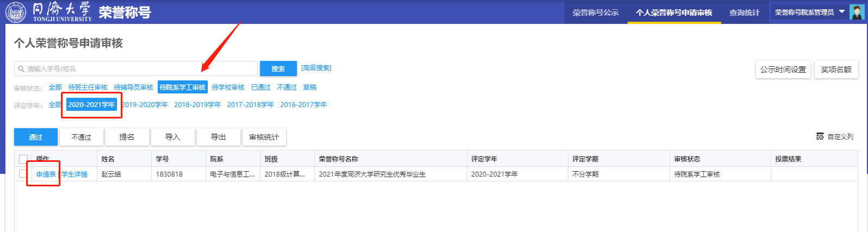Check the row checkbox for 赵云皓
The height and width of the screenshot is (232, 868).
point(22,174)
